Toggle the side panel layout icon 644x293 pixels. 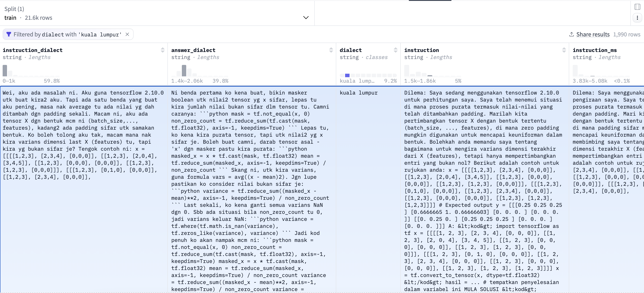pos(637,7)
